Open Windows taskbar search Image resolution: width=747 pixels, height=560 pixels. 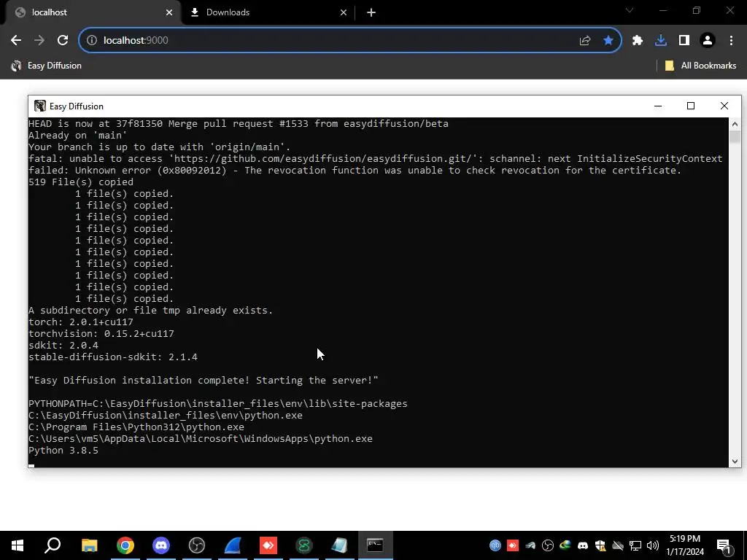tap(53, 545)
